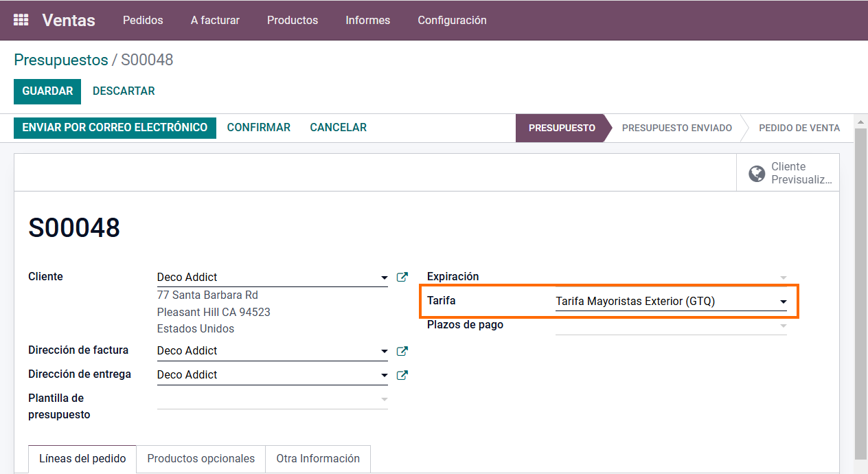Viewport: 868px width, 474px height.
Task: Open Dirección de entrega external link icon
Action: coord(402,375)
